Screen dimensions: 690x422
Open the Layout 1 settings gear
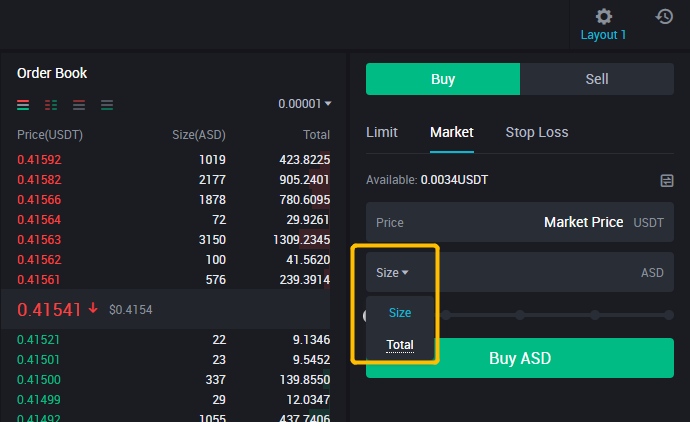(603, 17)
